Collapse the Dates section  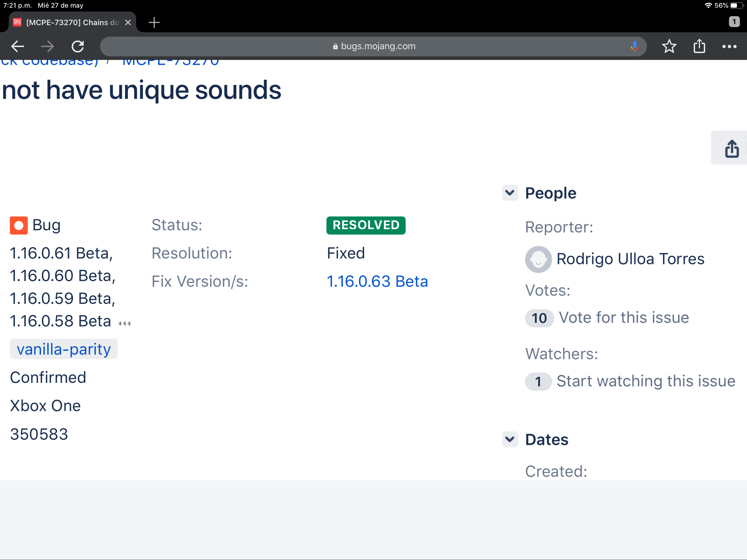[x=510, y=439]
